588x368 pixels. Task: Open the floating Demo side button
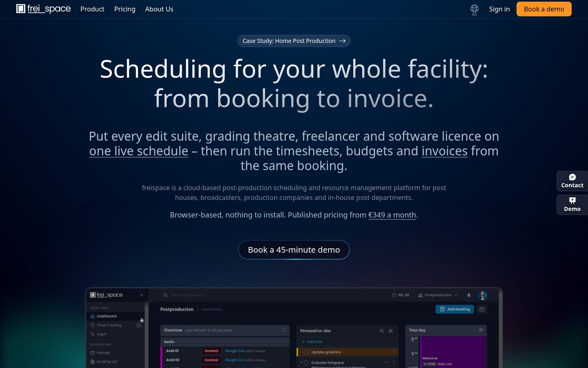click(572, 205)
